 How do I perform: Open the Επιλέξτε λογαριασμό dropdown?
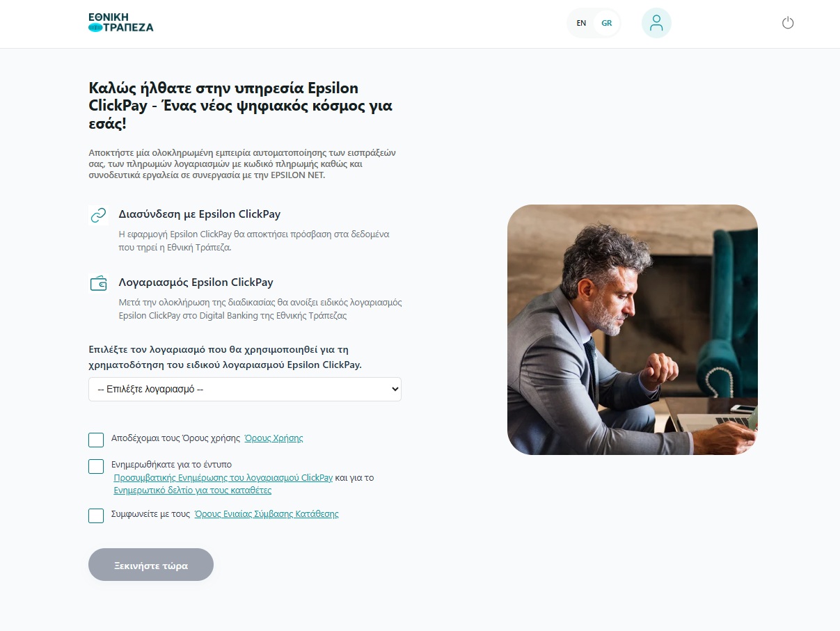245,390
